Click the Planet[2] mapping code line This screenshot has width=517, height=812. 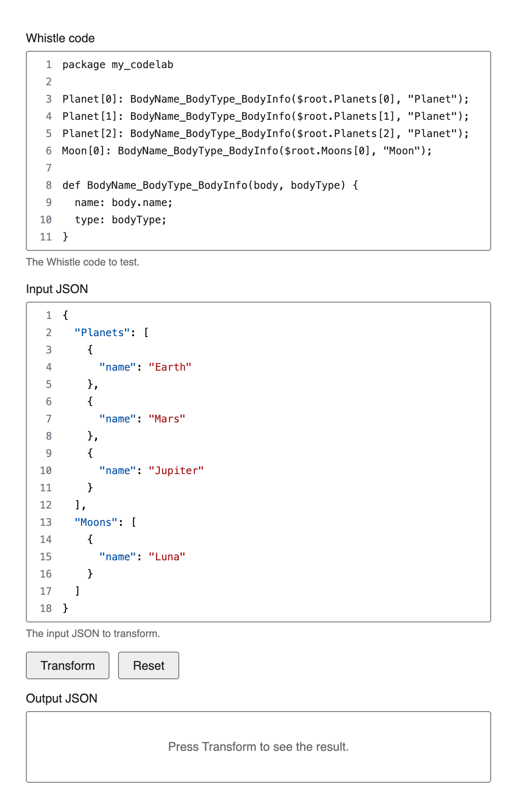click(x=265, y=134)
